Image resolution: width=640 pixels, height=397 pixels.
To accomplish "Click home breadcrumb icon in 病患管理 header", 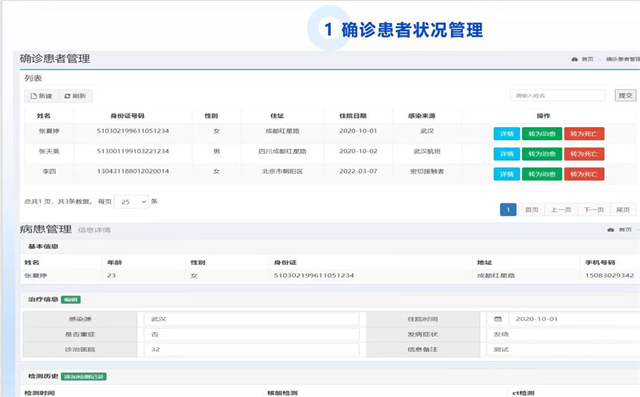I will click(x=611, y=230).
